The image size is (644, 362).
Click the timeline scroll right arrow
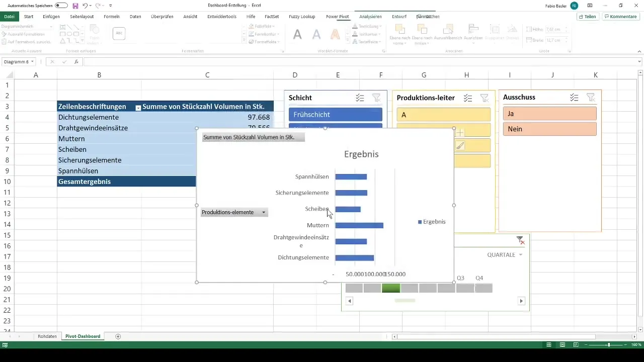tap(521, 301)
